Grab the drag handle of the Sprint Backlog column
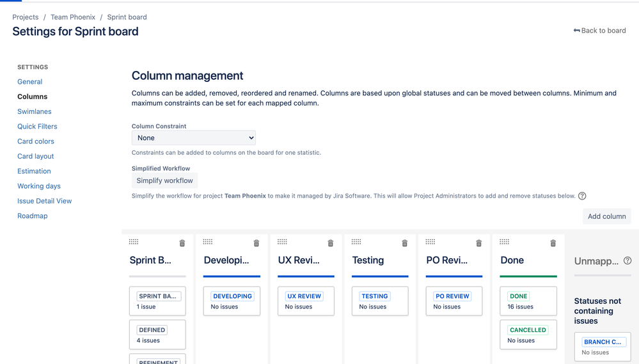Screen dimensions: 639x364 click(134, 242)
